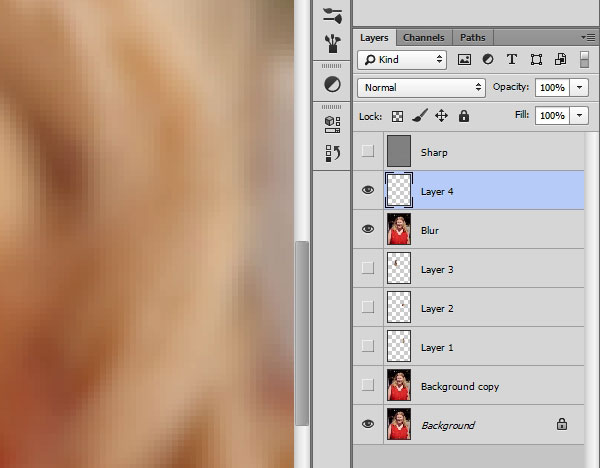600x468 pixels.
Task: Open the Adjustments panel icon
Action: 333,85
